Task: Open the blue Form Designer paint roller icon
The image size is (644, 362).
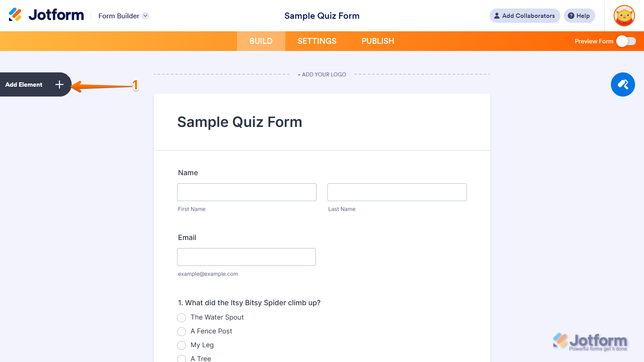Action: pos(623,84)
